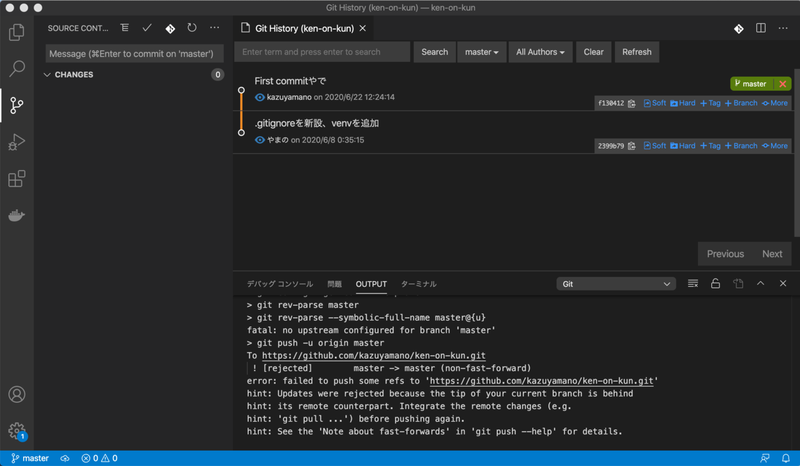
Task: Toggle output scroll lock
Action: coord(715,283)
